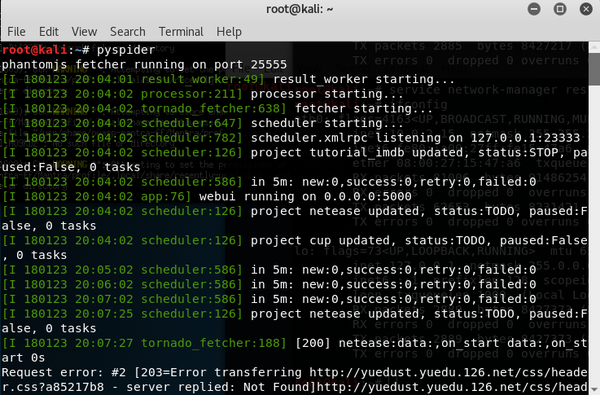Click 'webui running on 0.0.0.0:5000' line
The image size is (600, 395).
pyautogui.click(x=207, y=196)
